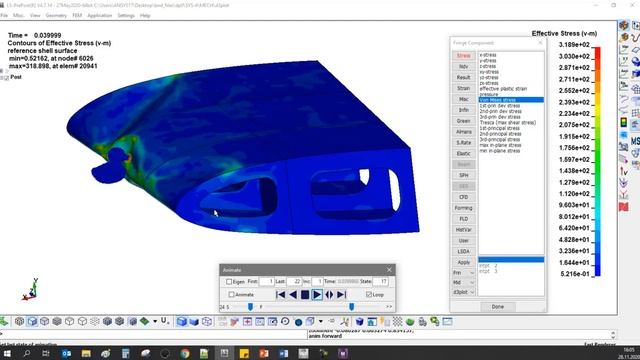The width and height of the screenshot is (640, 360).
Task: Play animation in reverse
Action: (293, 295)
